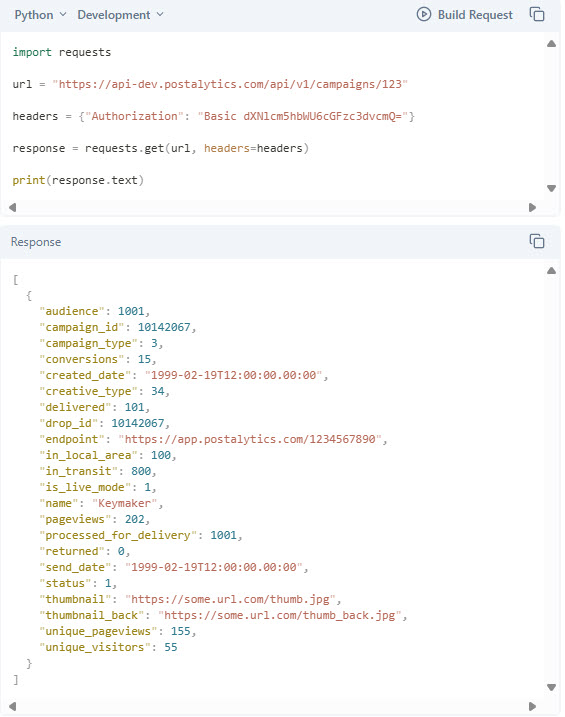This screenshot has width=565, height=717.
Task: Click the code panel scroll-left arrow
Action: (12, 208)
